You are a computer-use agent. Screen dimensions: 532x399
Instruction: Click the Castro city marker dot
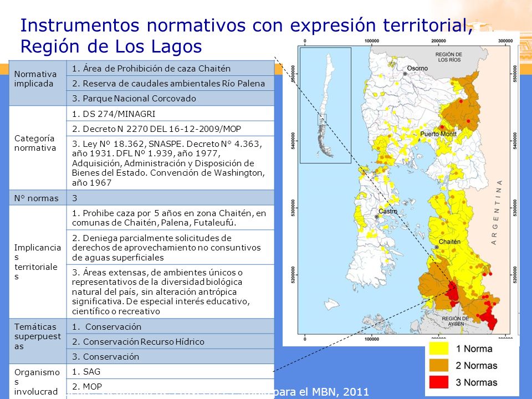[376, 217]
